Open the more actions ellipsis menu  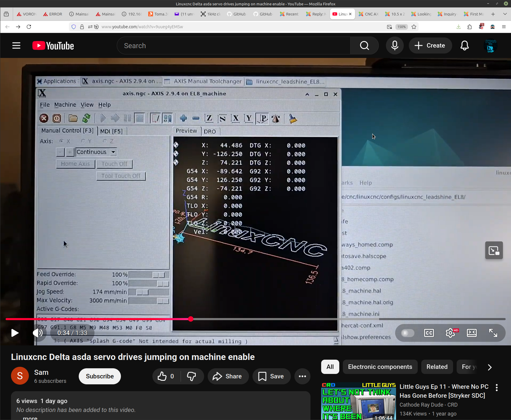[x=302, y=376]
